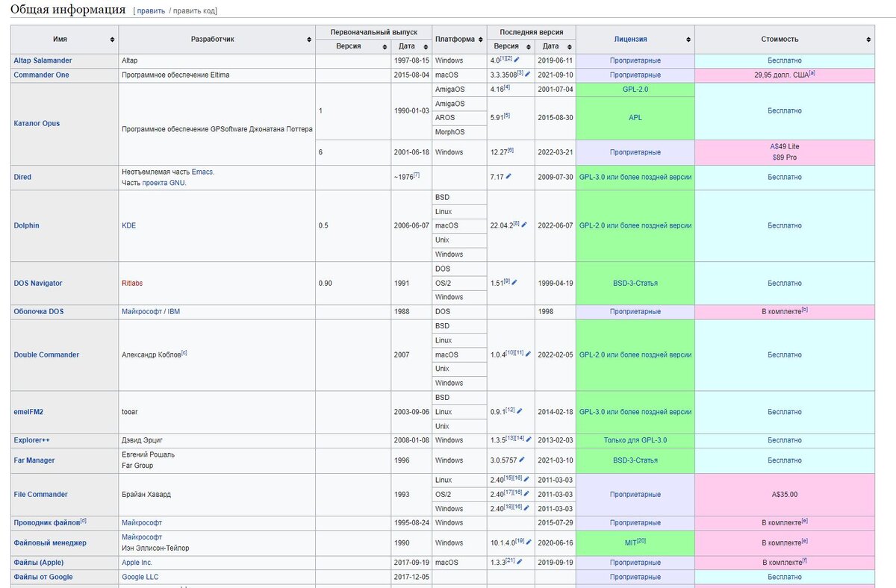This screenshot has width=896, height=588.
Task: Open the Explorer++ article link
Action: (x=31, y=440)
